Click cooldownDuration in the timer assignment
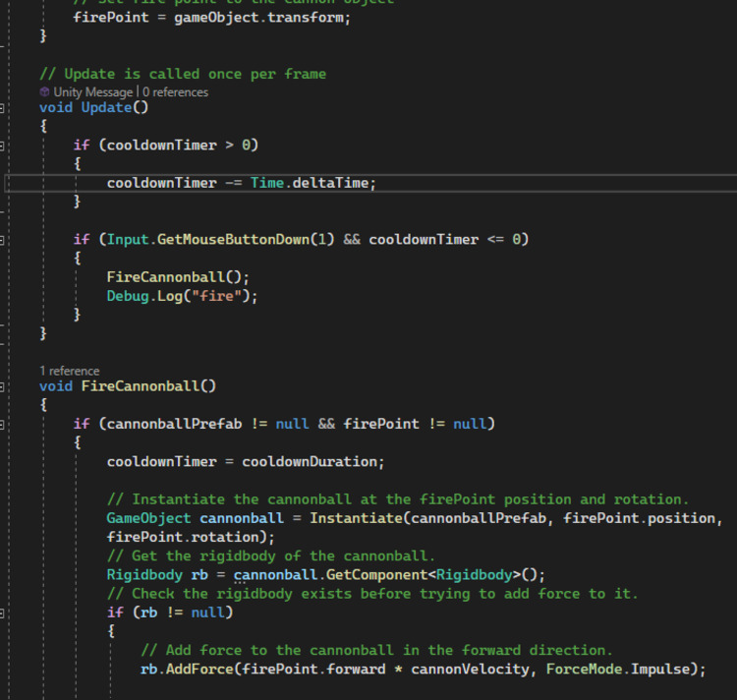This screenshot has width=737, height=700. click(310, 462)
